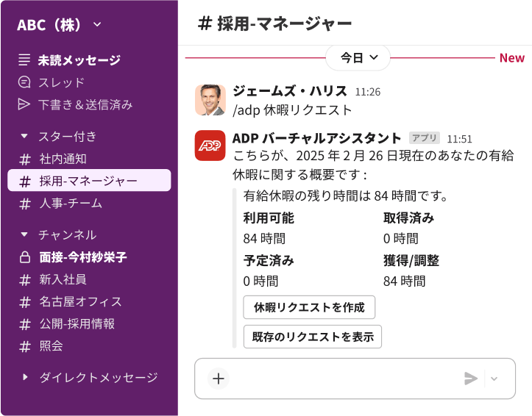Click the 予定済み heading
Viewport: 532px width, 416px height.
pos(269,260)
